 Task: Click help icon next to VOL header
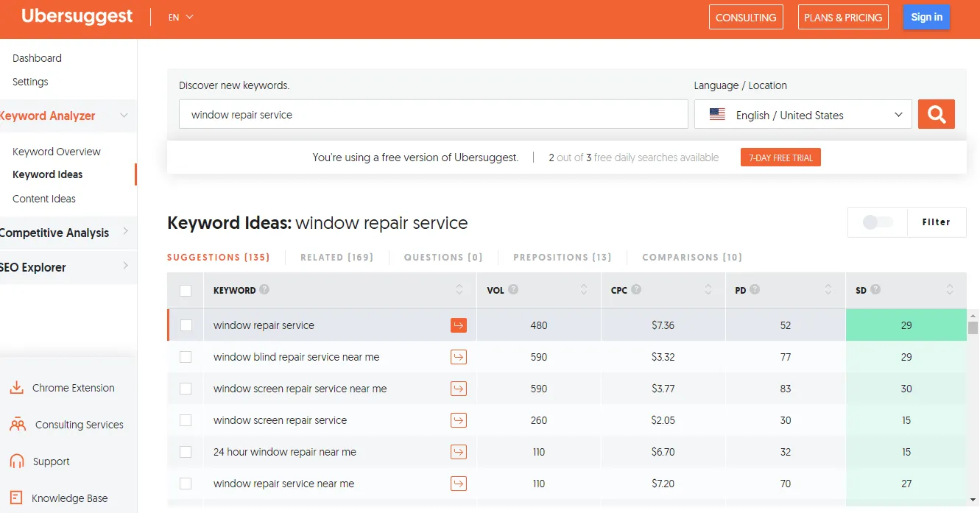coord(513,290)
